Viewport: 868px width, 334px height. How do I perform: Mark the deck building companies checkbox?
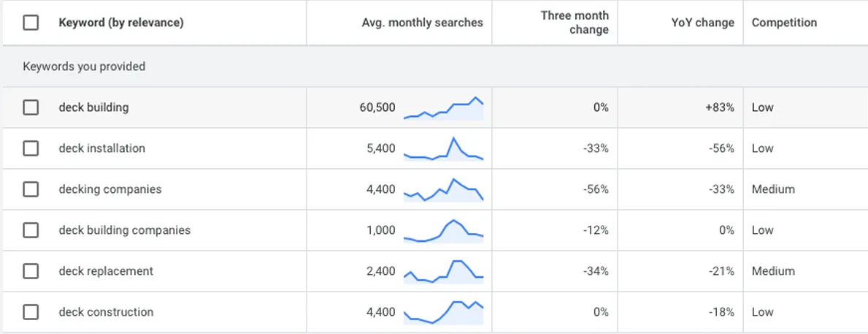point(31,230)
